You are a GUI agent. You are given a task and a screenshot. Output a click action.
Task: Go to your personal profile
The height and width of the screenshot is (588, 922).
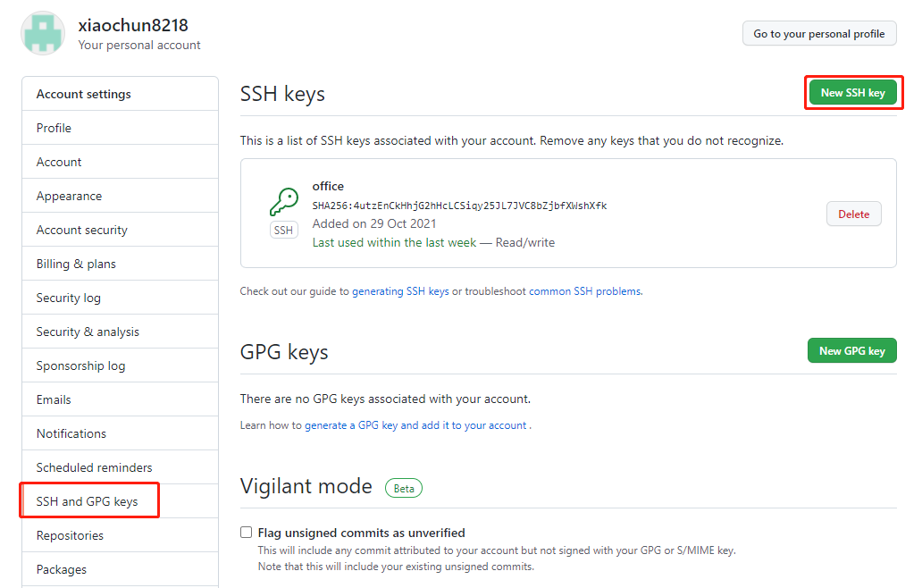[x=819, y=34]
